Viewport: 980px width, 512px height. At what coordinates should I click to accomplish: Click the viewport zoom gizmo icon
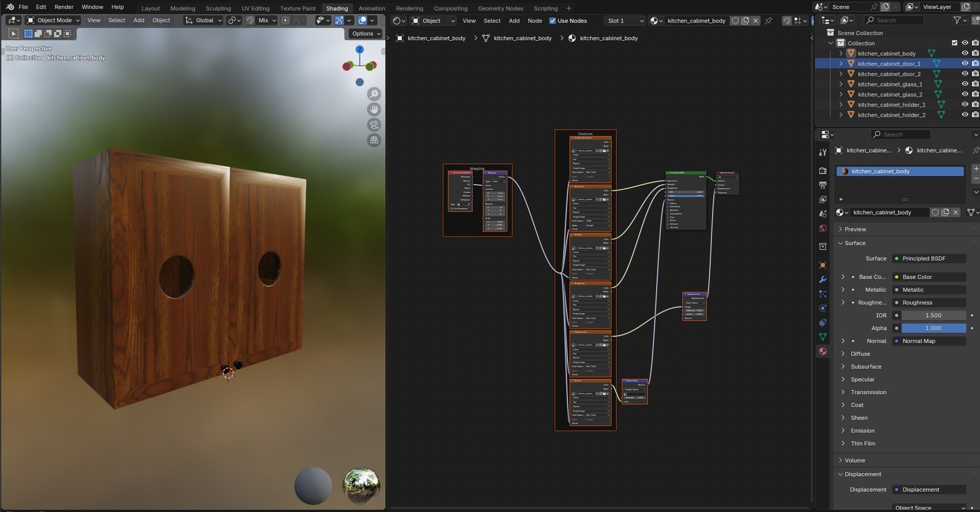[374, 94]
